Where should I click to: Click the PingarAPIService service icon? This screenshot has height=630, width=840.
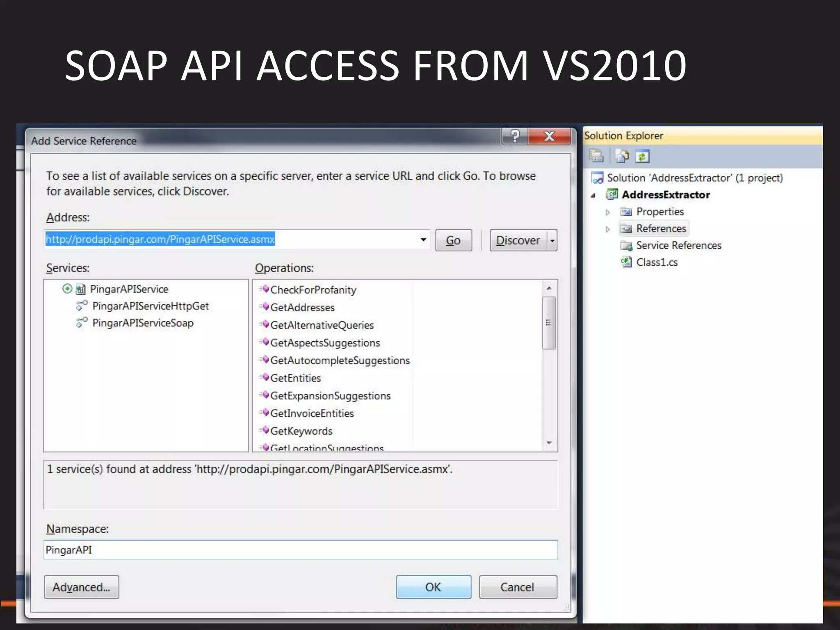coord(81,290)
